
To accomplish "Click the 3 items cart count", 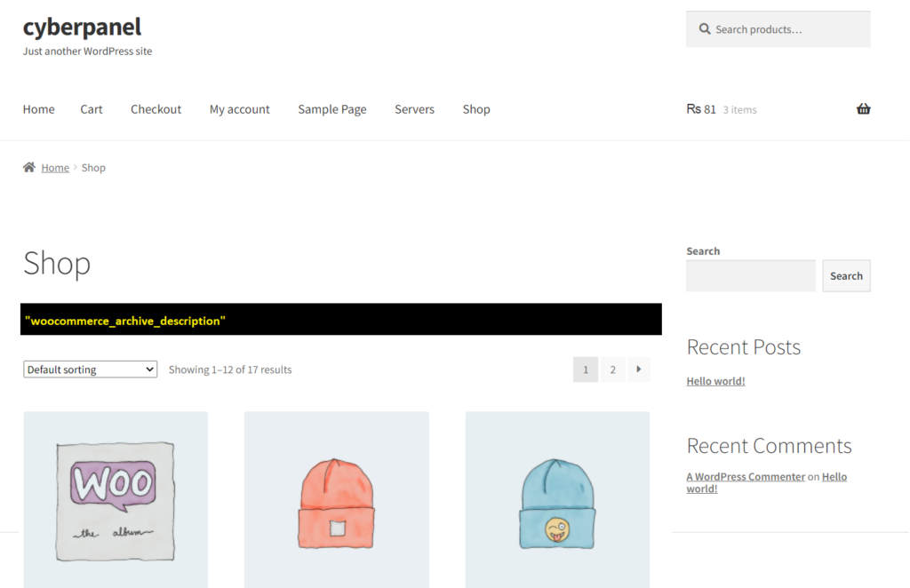I will coord(740,109).
